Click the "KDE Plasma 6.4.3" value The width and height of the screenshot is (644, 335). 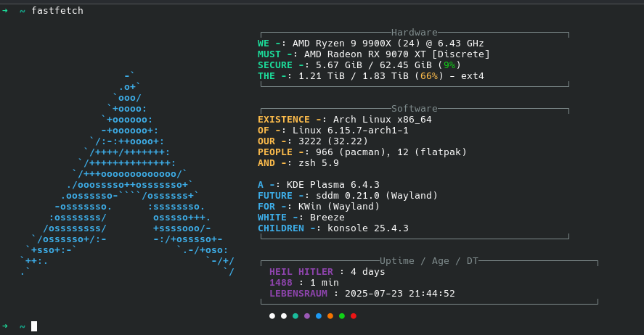point(333,184)
